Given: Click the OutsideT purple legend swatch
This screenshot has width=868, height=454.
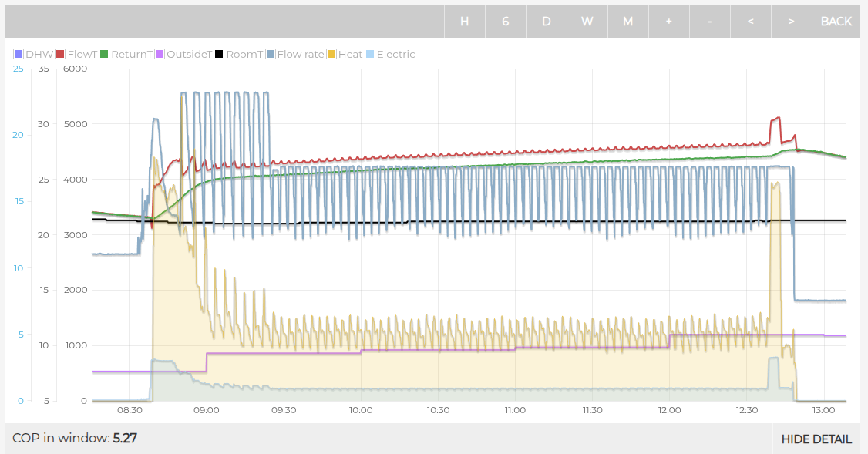Looking at the screenshot, I should (160, 55).
